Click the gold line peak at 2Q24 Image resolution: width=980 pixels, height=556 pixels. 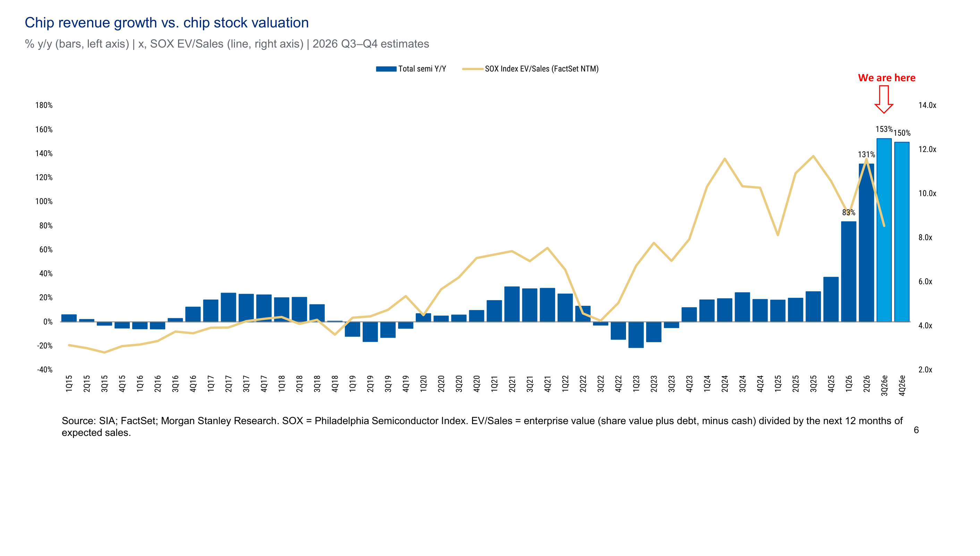[x=724, y=159]
